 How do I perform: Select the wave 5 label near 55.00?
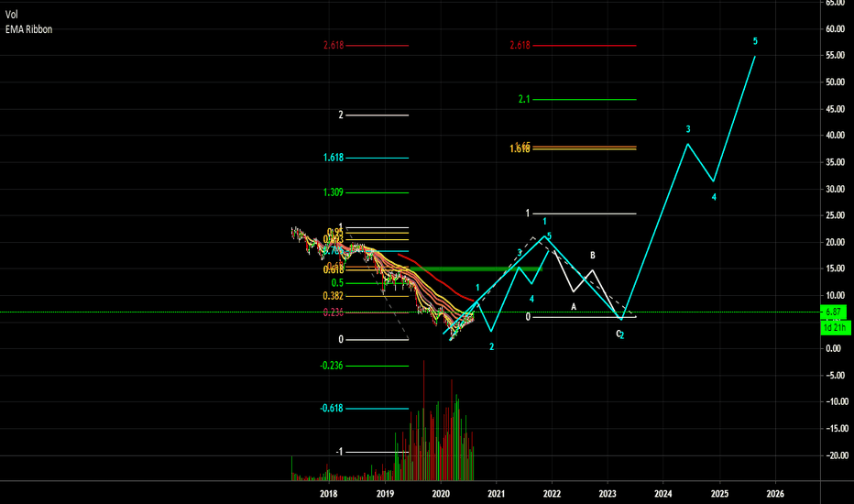point(755,41)
